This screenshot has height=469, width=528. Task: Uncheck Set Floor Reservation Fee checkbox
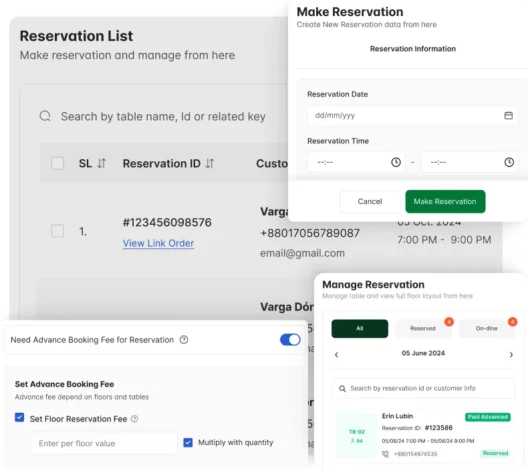[x=20, y=417]
